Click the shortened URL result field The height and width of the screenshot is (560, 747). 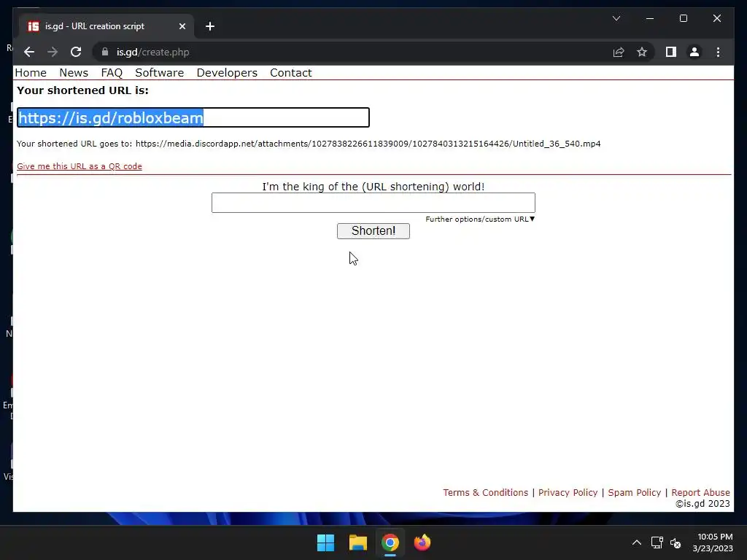click(193, 117)
